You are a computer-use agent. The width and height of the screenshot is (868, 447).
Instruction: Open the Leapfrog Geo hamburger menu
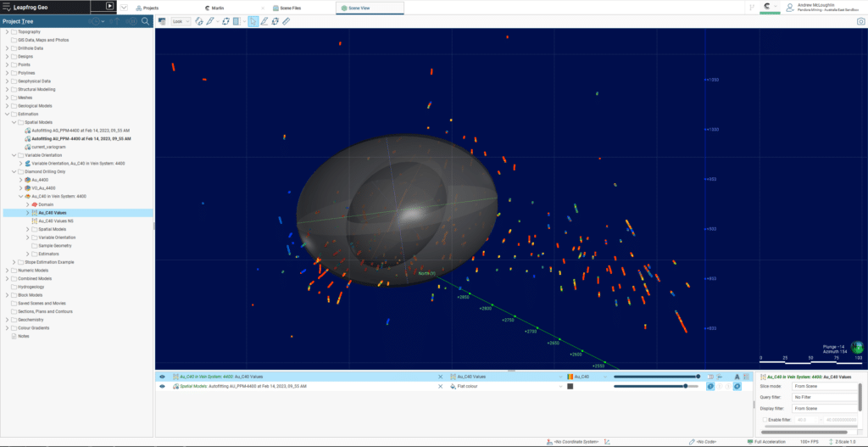7,6
